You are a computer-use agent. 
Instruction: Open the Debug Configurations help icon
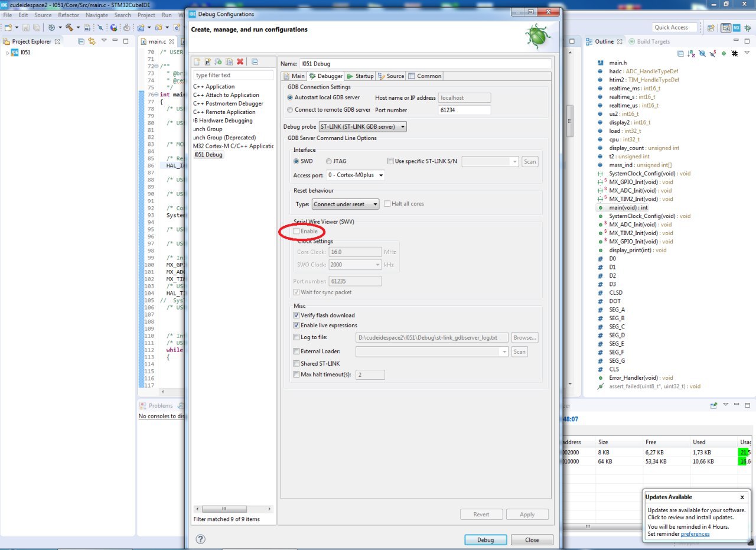tap(200, 539)
